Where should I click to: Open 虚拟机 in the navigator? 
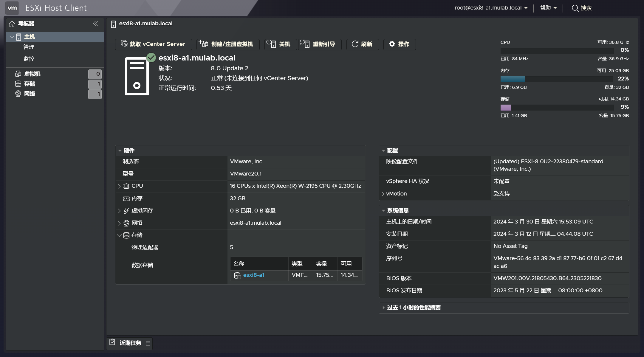pos(32,74)
